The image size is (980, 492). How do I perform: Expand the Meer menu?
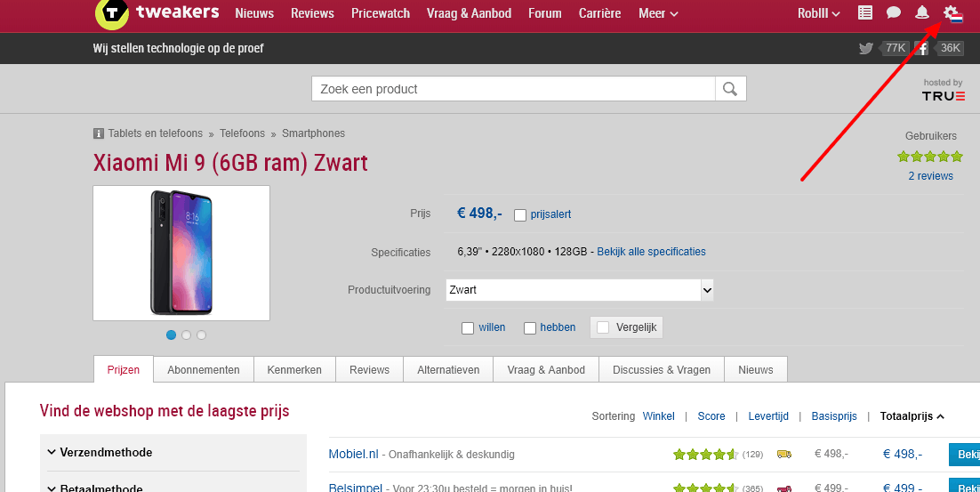[658, 13]
